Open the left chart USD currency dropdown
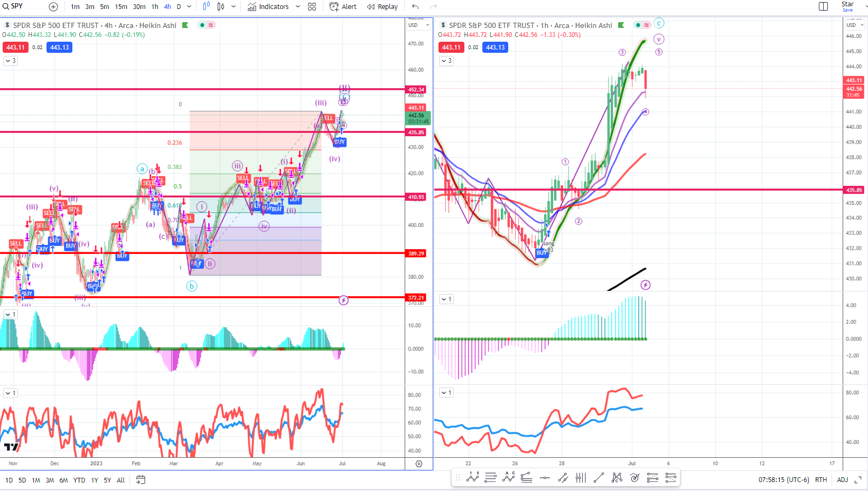 click(419, 25)
